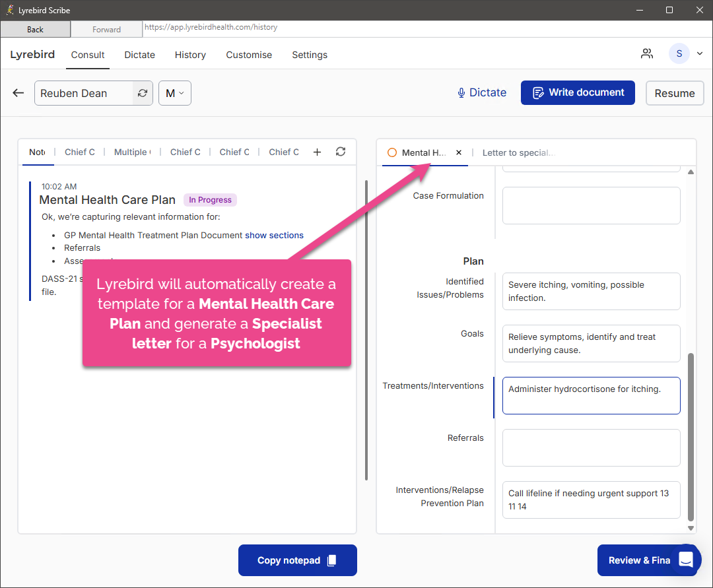Open the Settings tab
The image size is (713, 588).
(309, 55)
